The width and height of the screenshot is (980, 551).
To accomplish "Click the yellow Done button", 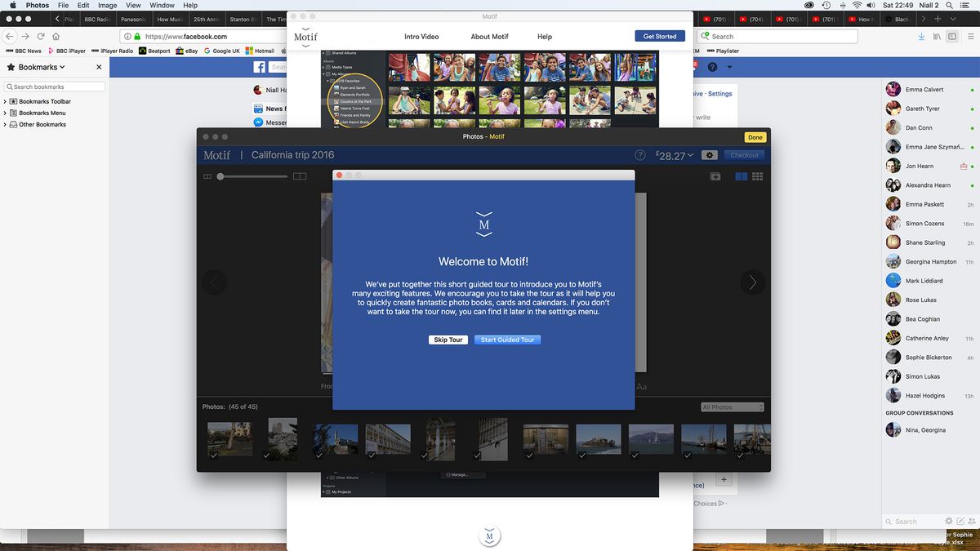I will click(x=755, y=137).
